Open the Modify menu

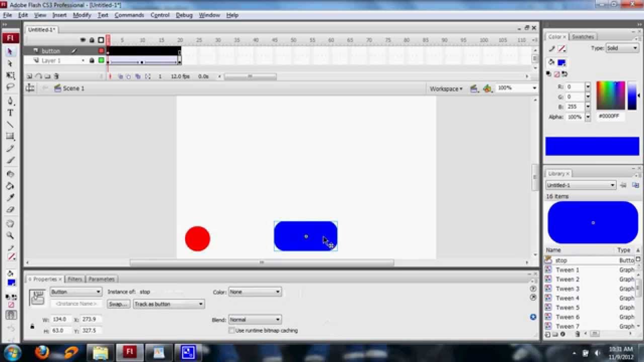(82, 15)
